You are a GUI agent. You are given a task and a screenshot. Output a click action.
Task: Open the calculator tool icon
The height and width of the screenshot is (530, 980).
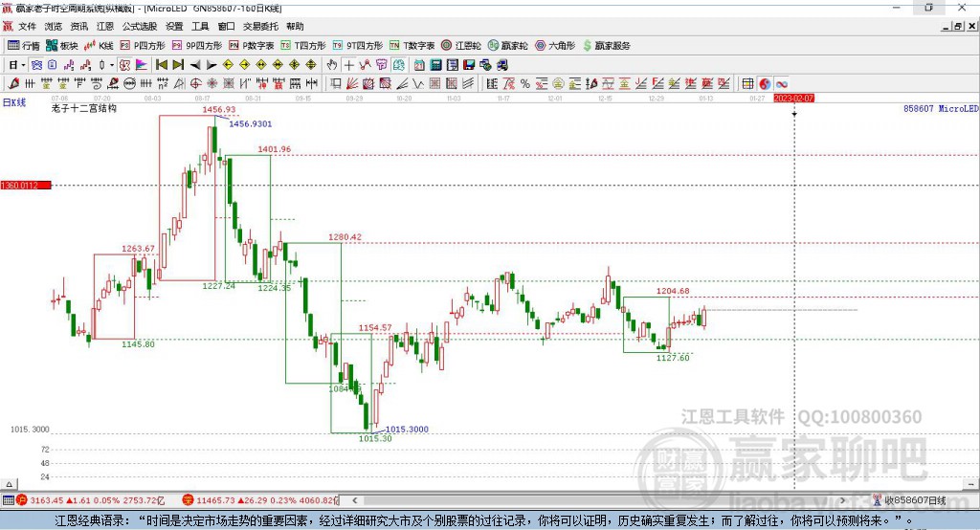tap(435, 65)
